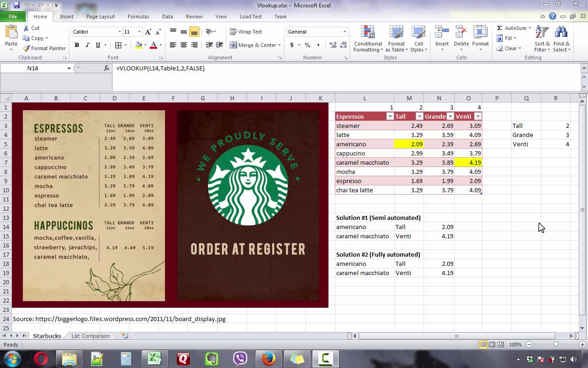The width and height of the screenshot is (588, 368).
Task: Open the Calibri font name dropdown
Action: 119,32
